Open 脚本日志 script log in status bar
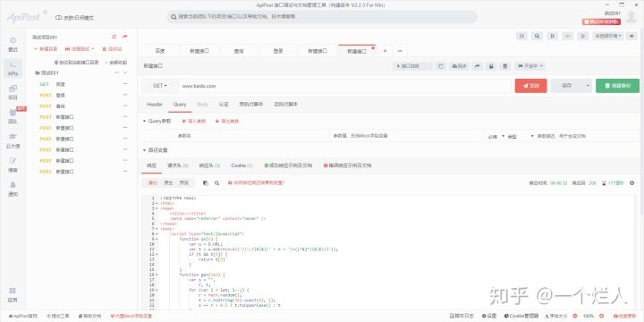644x322 pixels. tap(462, 316)
